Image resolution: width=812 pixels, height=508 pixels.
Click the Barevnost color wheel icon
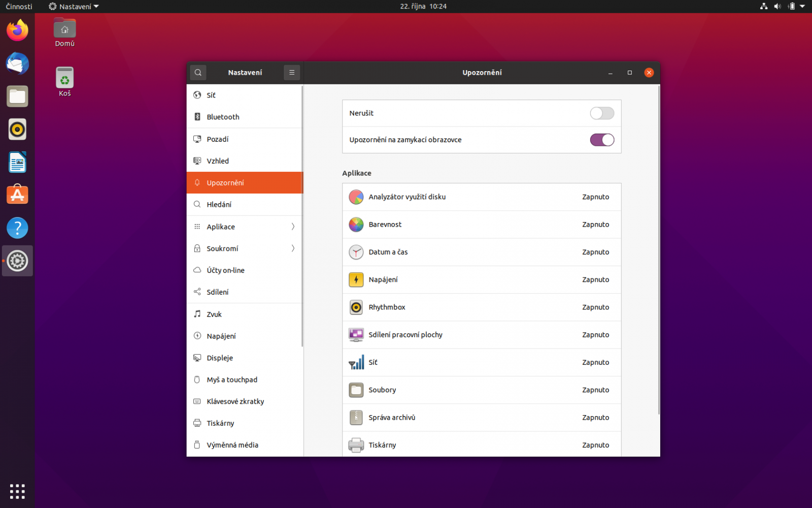point(356,225)
